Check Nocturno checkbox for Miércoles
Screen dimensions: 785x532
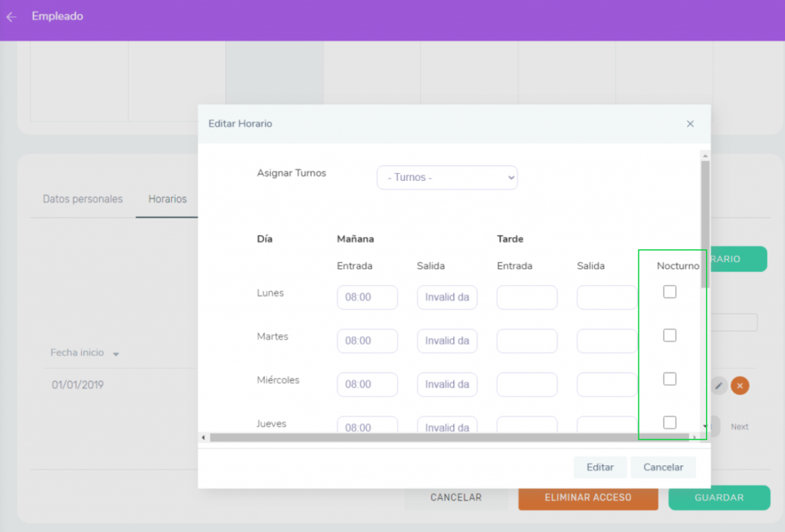pos(669,379)
